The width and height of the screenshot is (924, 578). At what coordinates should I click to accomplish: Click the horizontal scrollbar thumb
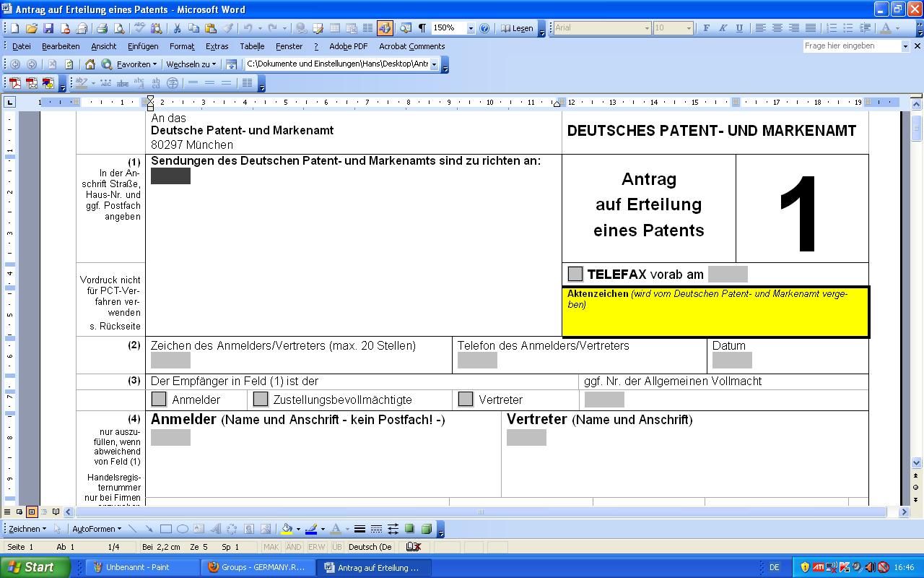pyautogui.click(x=481, y=512)
